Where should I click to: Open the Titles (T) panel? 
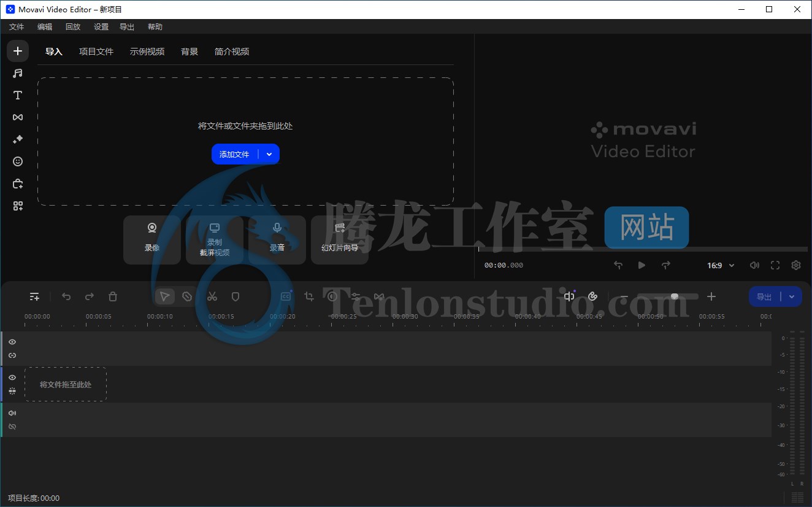click(x=18, y=95)
